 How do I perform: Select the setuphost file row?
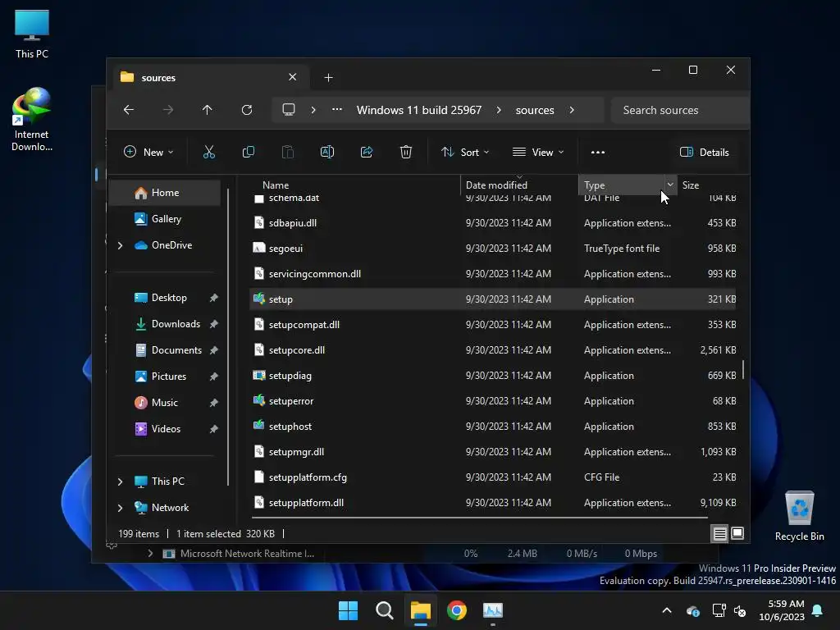click(x=492, y=427)
